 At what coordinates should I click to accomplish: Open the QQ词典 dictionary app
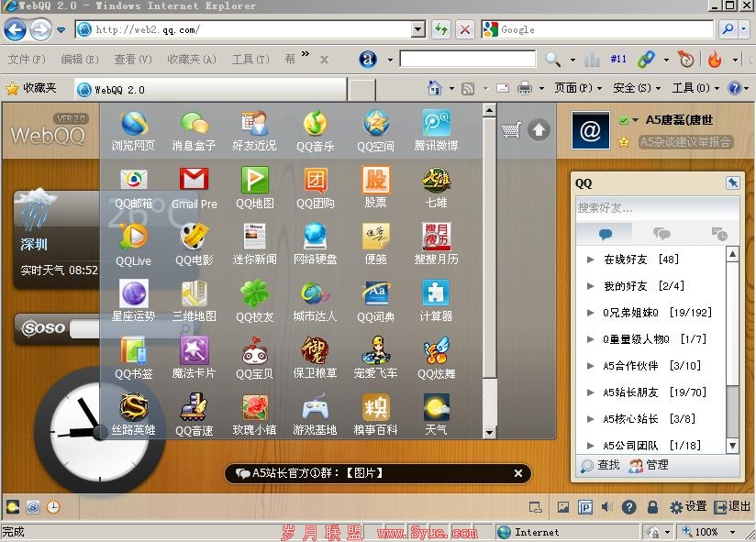click(375, 302)
